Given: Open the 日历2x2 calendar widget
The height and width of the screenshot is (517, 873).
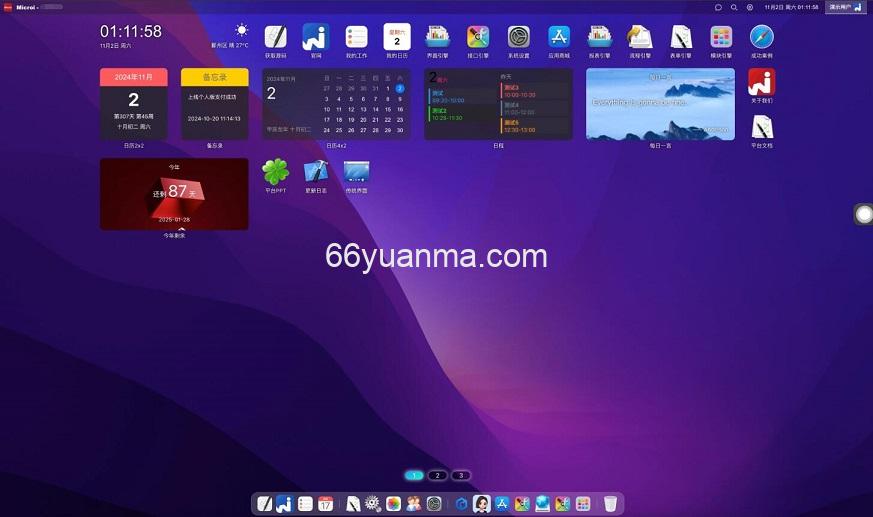Looking at the screenshot, I should (x=134, y=104).
